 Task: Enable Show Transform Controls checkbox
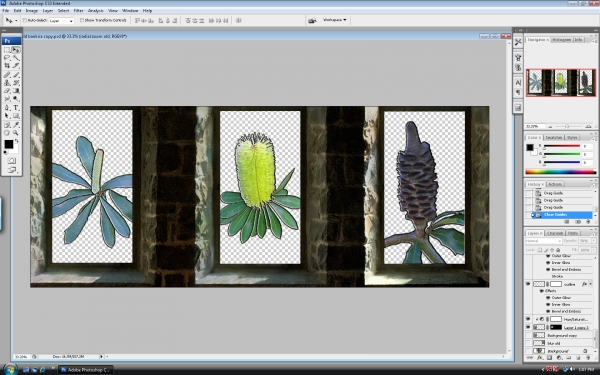pos(82,20)
